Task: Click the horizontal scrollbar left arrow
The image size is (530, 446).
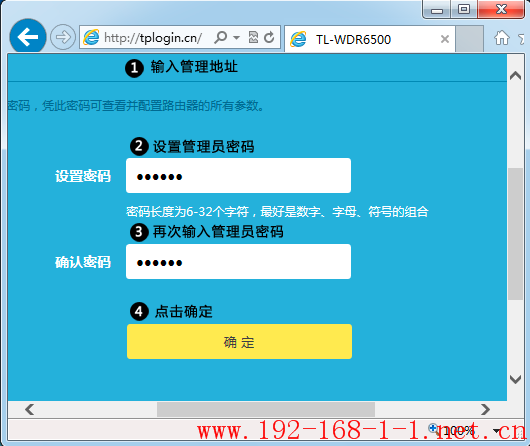Action: (x=30, y=409)
